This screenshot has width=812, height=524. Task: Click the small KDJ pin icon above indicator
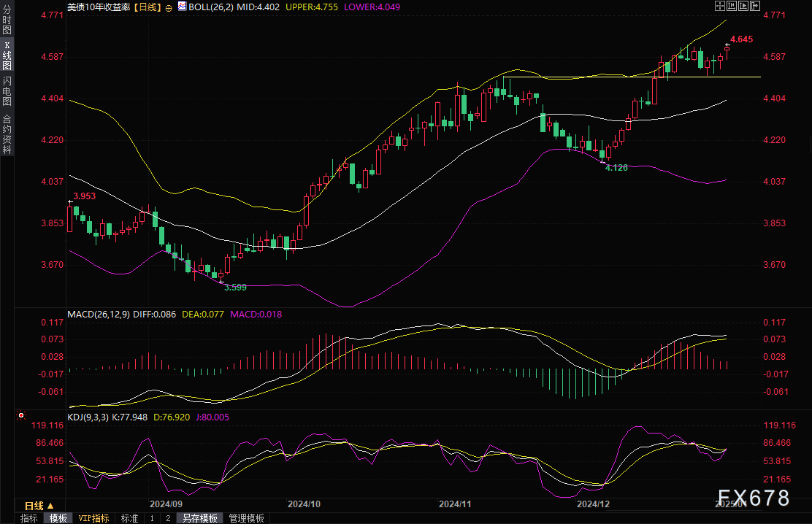pos(20,416)
